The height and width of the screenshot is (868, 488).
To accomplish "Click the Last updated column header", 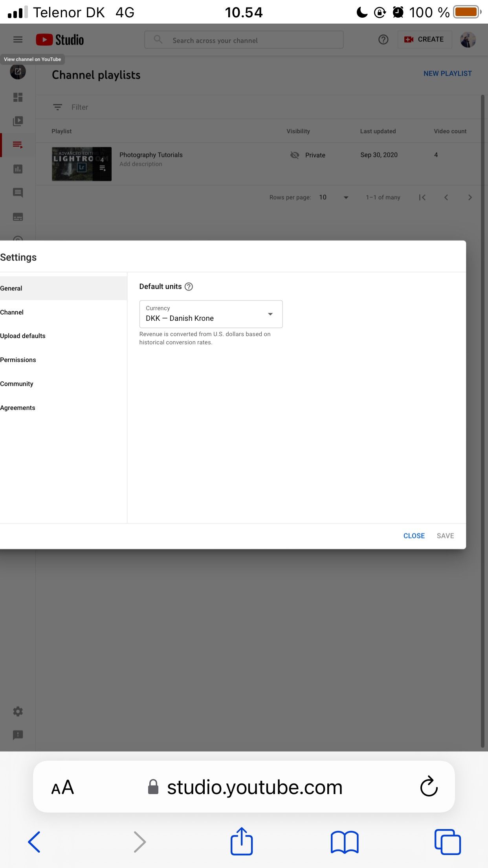I will 378,131.
